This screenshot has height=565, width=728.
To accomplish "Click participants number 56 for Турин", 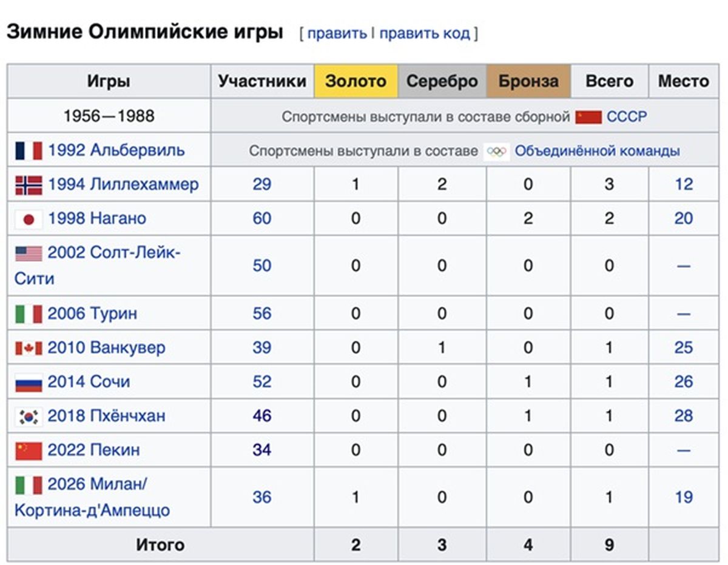I will pos(262,313).
